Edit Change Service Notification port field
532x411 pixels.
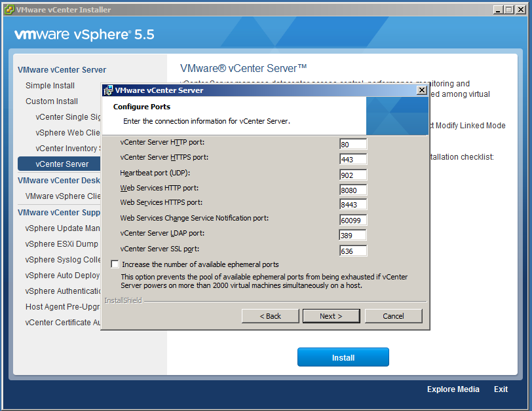tap(353, 221)
